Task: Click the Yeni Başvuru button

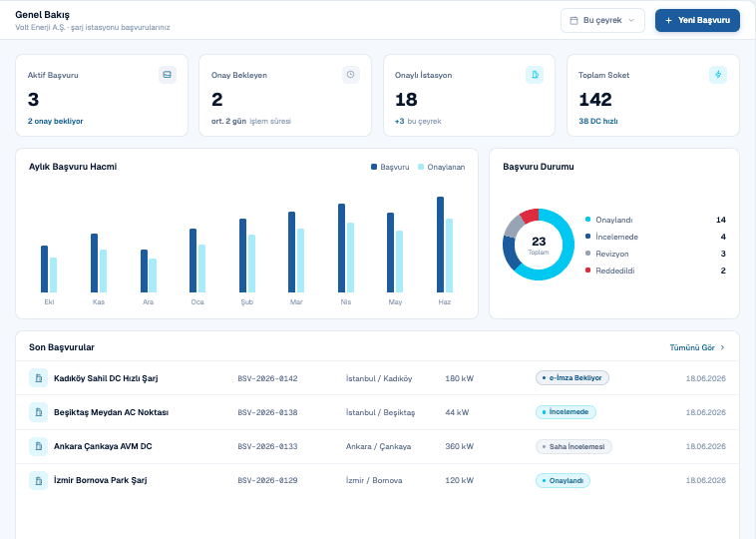Action: (697, 20)
